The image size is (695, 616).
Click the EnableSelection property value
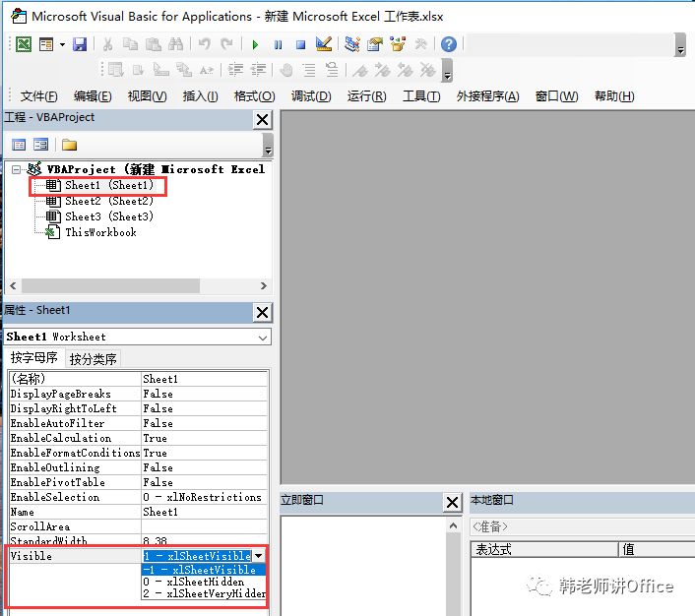point(205,497)
